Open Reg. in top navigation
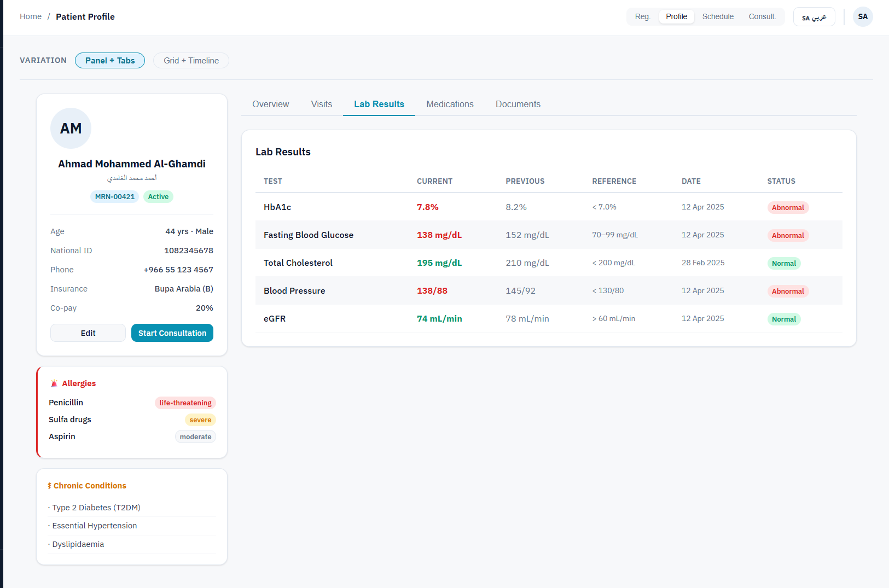The height and width of the screenshot is (588, 889). click(642, 16)
